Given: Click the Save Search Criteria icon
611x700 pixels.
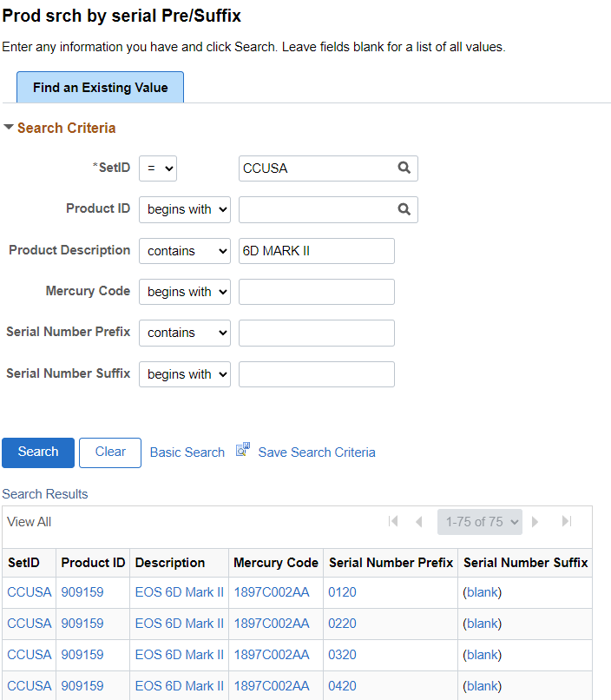Looking at the screenshot, I should pos(243,450).
